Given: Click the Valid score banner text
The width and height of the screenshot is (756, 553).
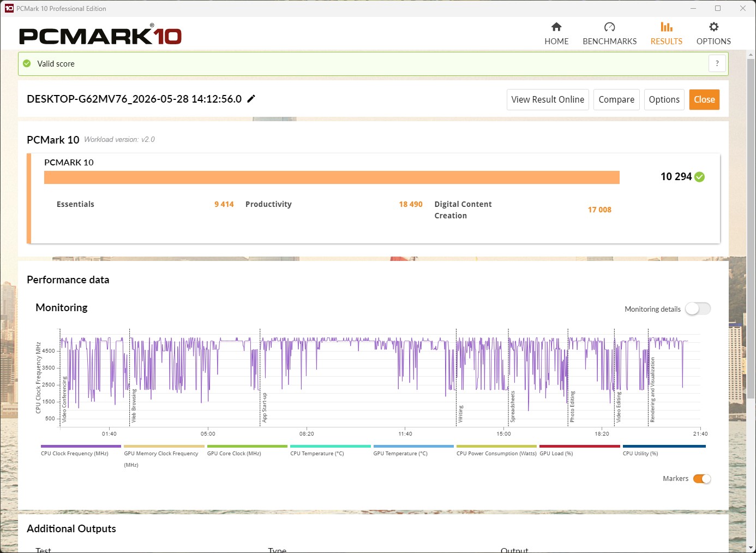Looking at the screenshot, I should pyautogui.click(x=56, y=64).
